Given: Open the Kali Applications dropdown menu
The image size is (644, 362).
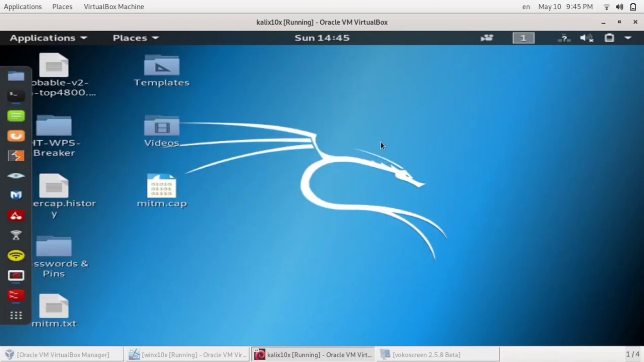Looking at the screenshot, I should 48,38.
